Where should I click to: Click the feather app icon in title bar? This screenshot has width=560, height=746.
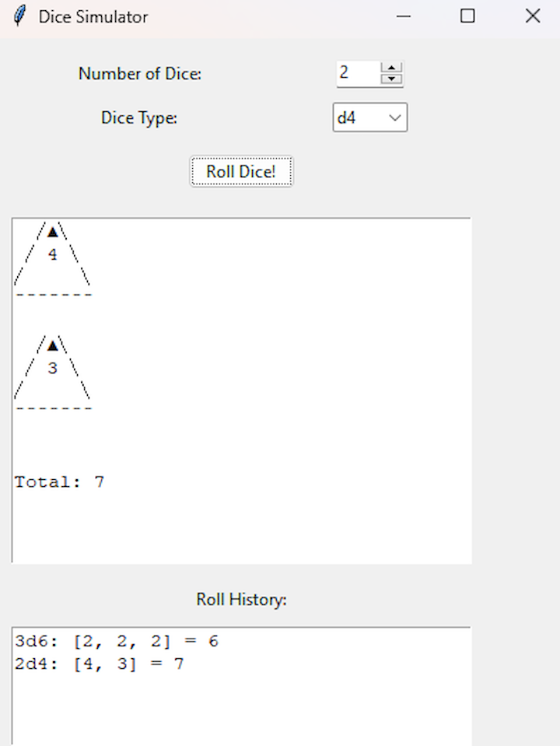pyautogui.click(x=19, y=16)
